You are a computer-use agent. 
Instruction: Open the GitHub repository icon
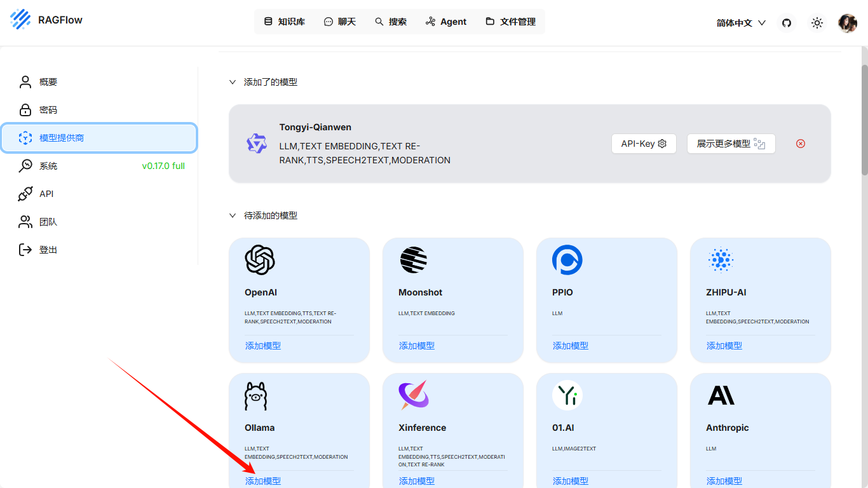click(787, 23)
